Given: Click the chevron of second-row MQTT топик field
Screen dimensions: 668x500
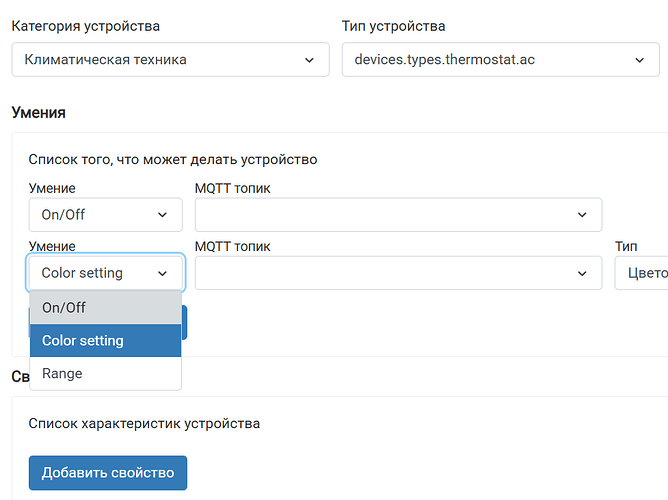Looking at the screenshot, I should click(582, 273).
